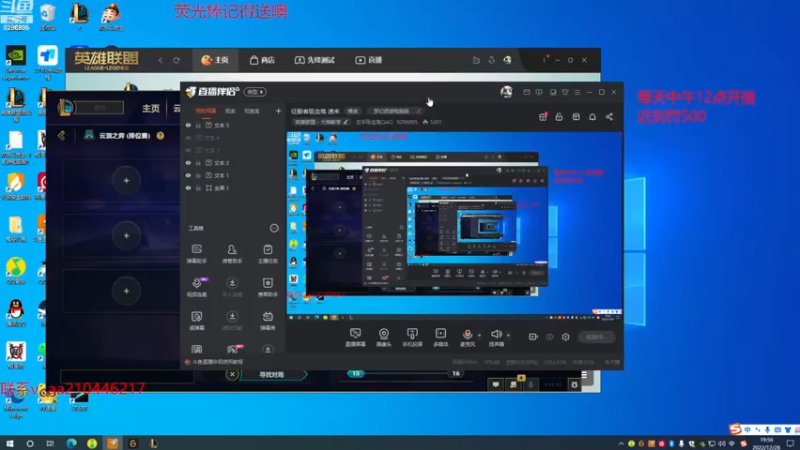The image size is (800, 450).
Task: Add a new scene with the plus button
Action: [x=278, y=111]
